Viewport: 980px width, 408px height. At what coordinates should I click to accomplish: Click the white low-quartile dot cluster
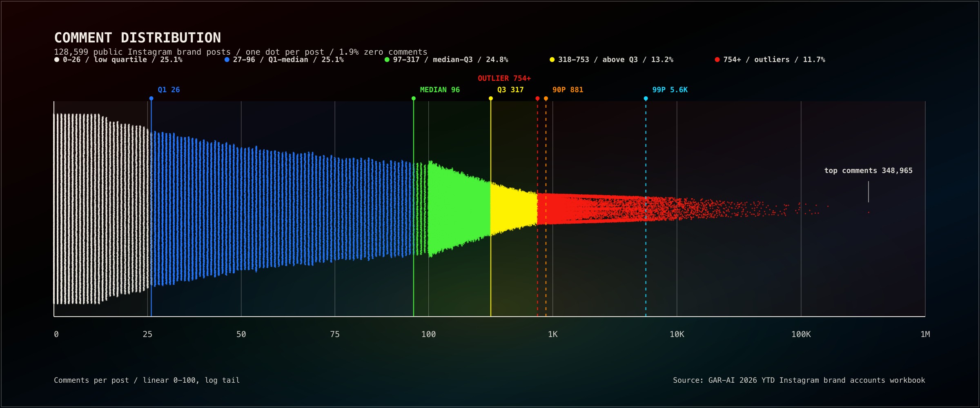pyautogui.click(x=102, y=209)
